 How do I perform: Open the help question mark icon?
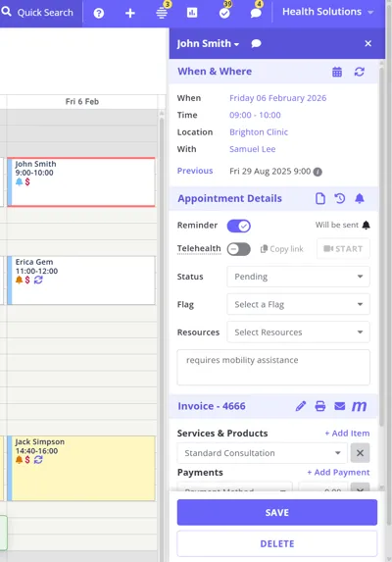pos(99,14)
